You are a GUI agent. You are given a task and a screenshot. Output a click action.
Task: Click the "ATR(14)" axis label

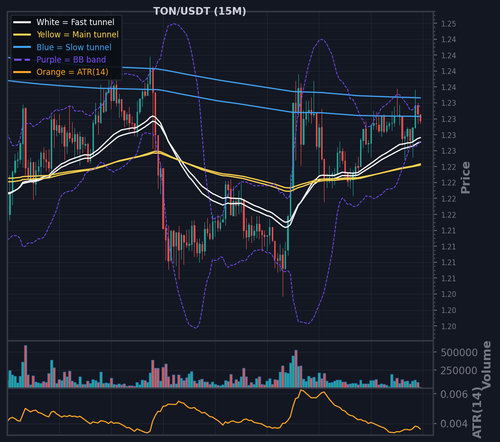coord(477,412)
